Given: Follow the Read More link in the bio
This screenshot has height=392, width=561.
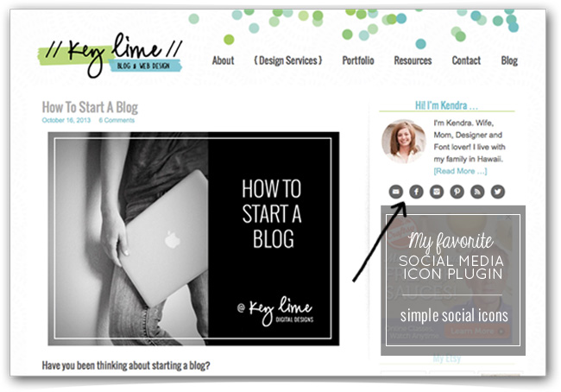Looking at the screenshot, I should pyautogui.click(x=460, y=171).
